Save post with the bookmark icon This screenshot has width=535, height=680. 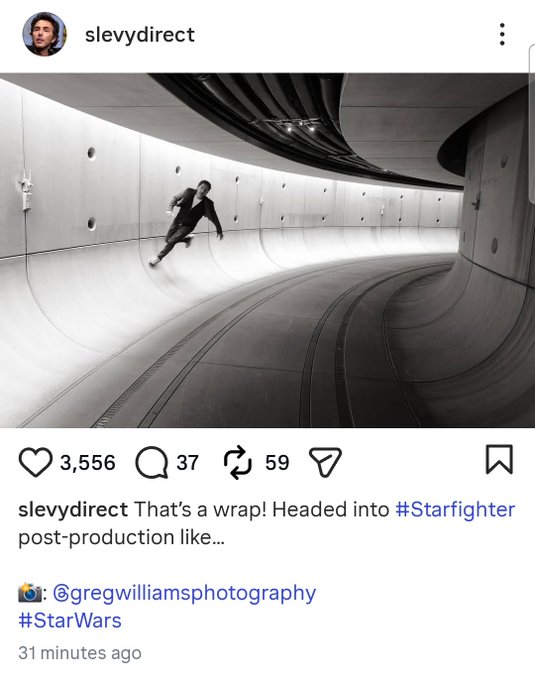499,459
